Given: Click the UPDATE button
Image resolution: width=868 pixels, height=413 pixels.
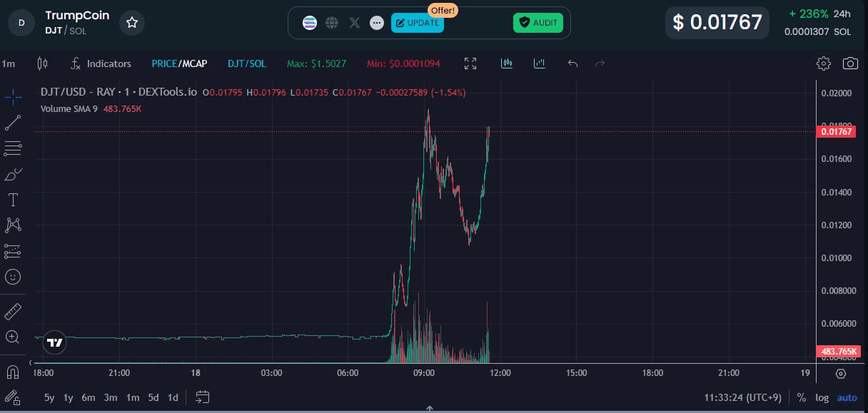Looking at the screenshot, I should (x=418, y=23).
